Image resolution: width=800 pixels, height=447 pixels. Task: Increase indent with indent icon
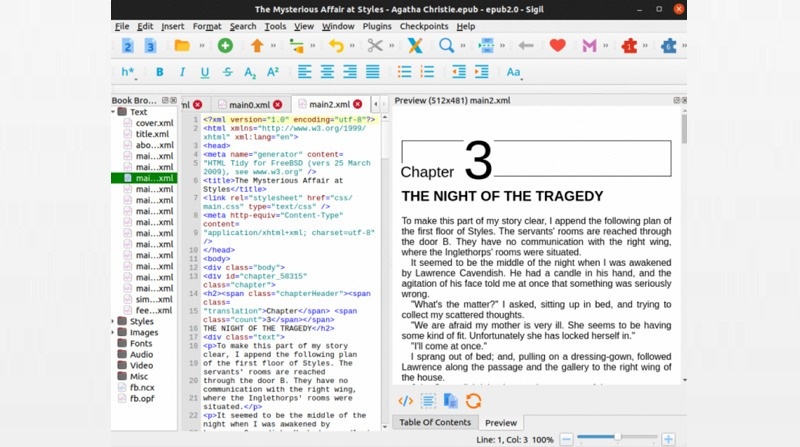click(x=482, y=72)
